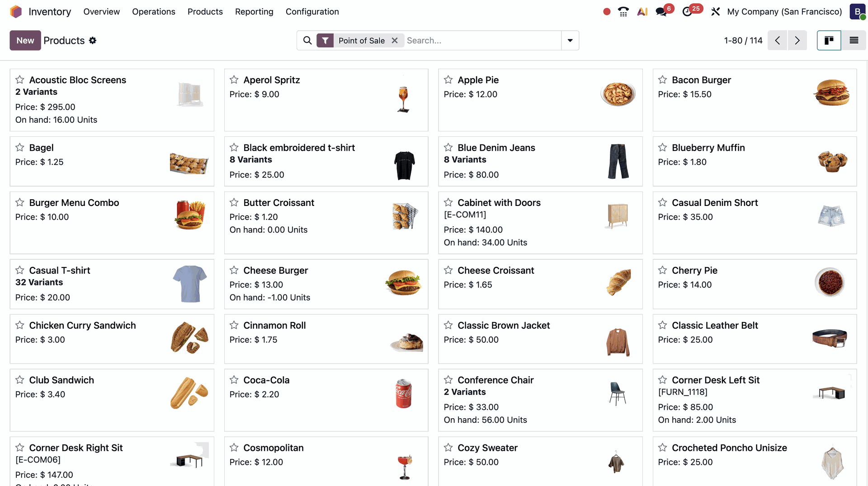Click the magnifying glass search icon

[307, 40]
